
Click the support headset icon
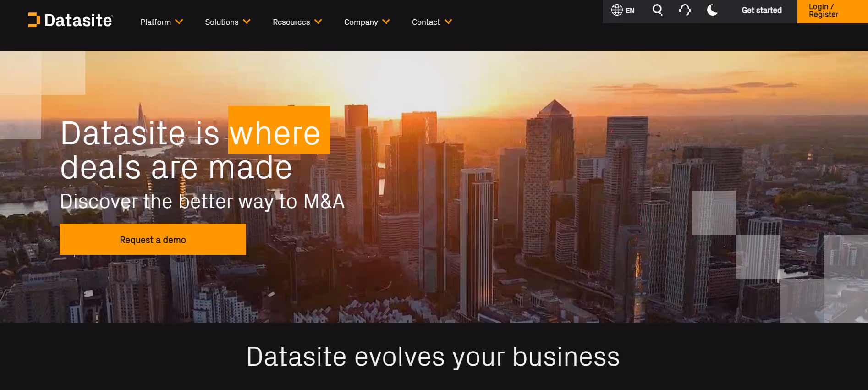tap(685, 10)
